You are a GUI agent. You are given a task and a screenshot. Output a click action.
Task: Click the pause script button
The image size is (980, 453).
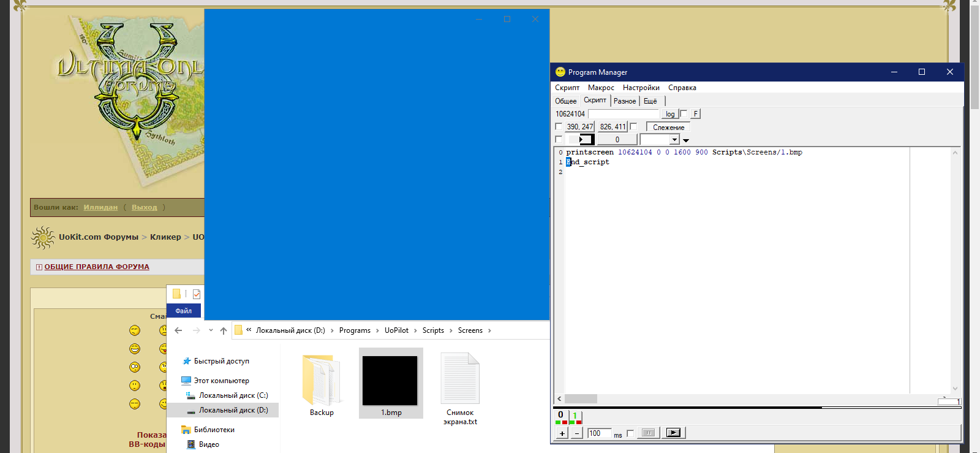coord(648,433)
